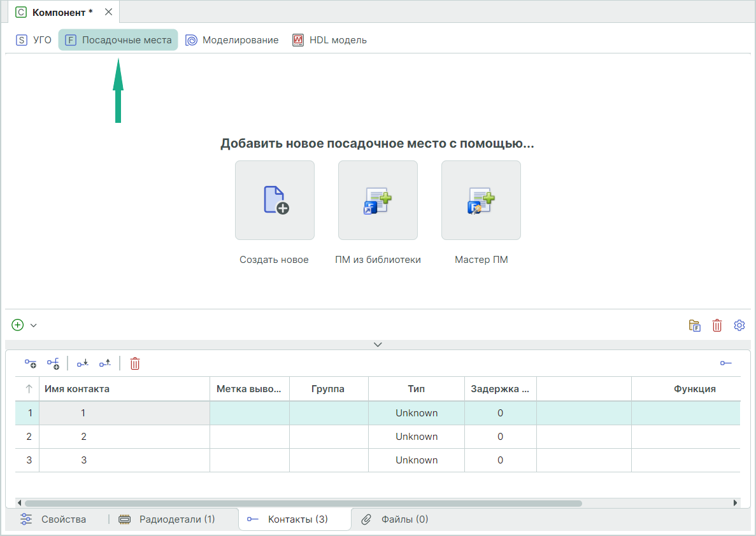Close the 'Компонент' document tab
Image resolution: width=756 pixels, height=536 pixels.
click(108, 12)
